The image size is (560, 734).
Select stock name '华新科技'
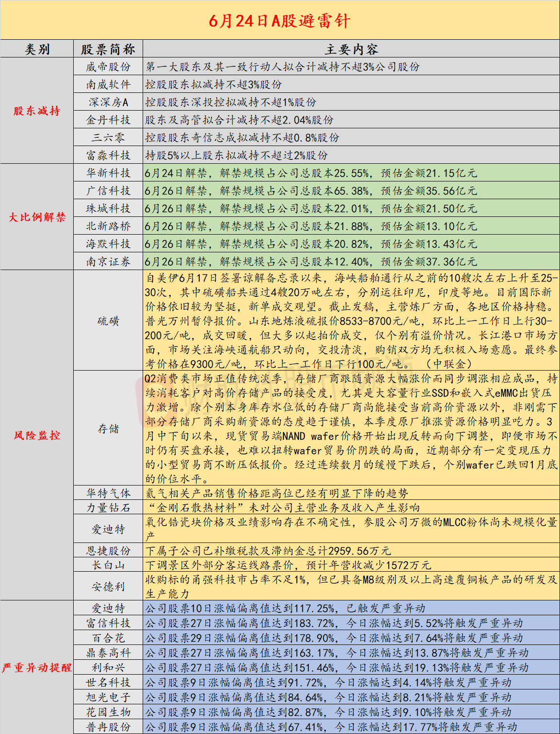tap(108, 173)
